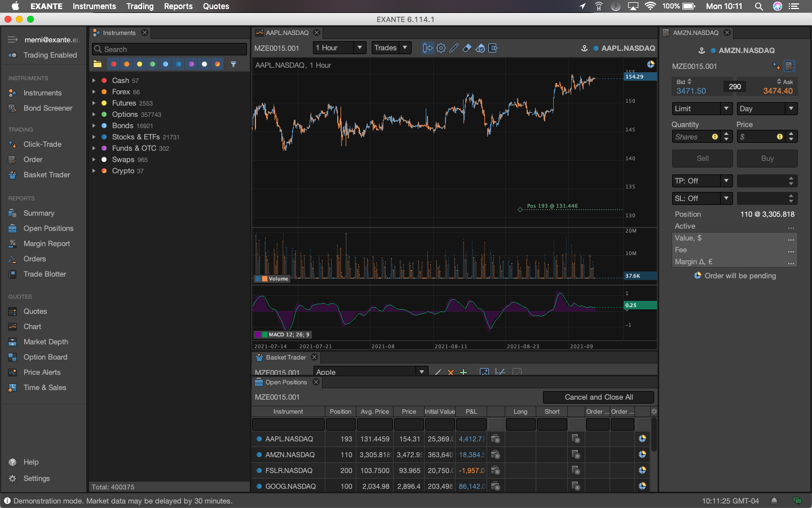Open the TP: Off dropdown

702,181
